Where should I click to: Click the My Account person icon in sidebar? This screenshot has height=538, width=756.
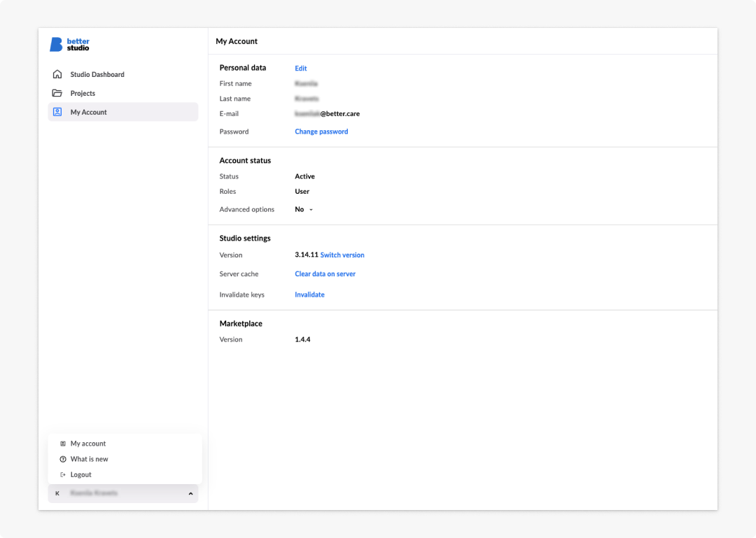(x=57, y=112)
